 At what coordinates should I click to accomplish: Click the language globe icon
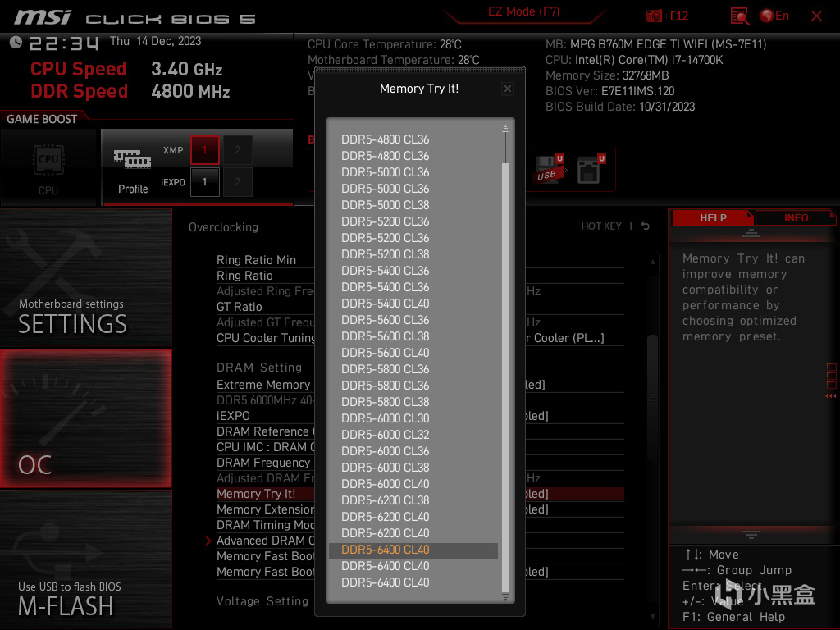767,16
